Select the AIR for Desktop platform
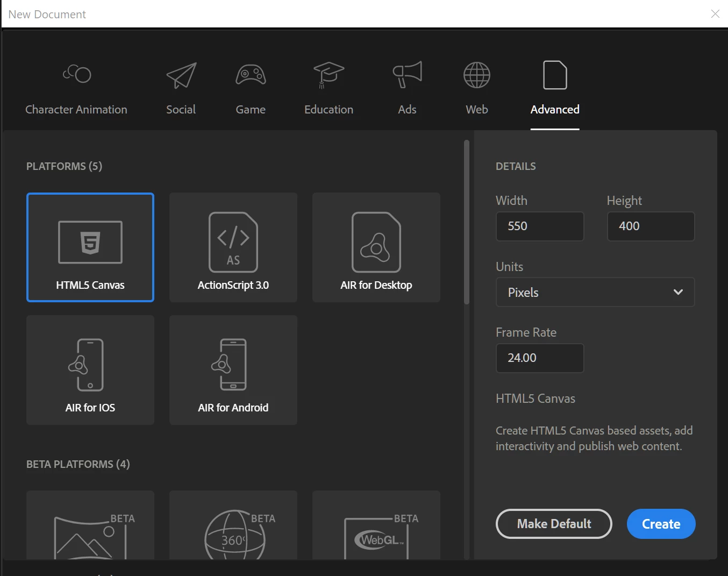Image resolution: width=728 pixels, height=576 pixels. [x=376, y=247]
